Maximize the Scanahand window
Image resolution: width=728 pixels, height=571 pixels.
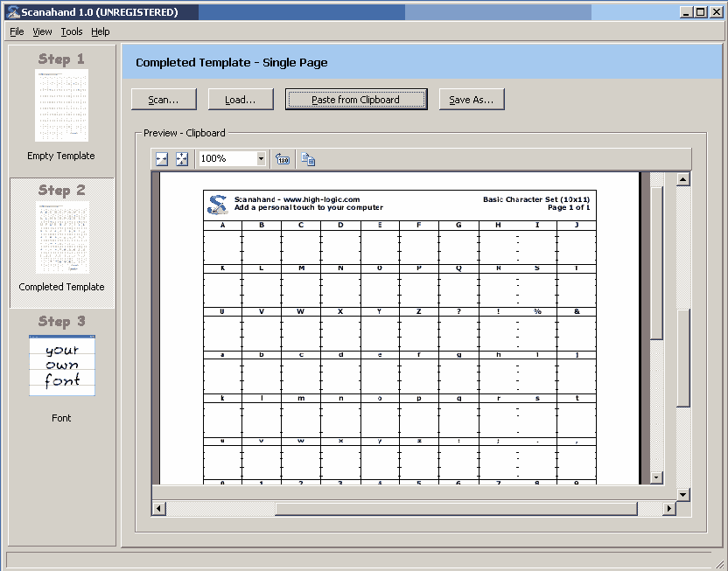pyautogui.click(x=701, y=12)
